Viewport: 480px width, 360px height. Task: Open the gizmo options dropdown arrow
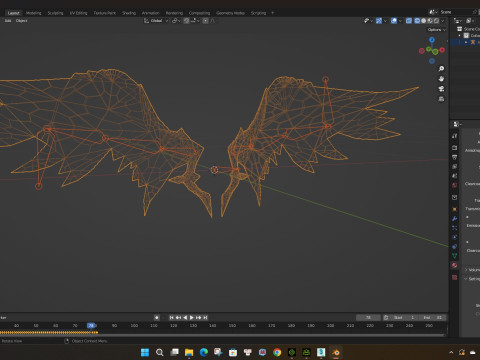point(385,21)
